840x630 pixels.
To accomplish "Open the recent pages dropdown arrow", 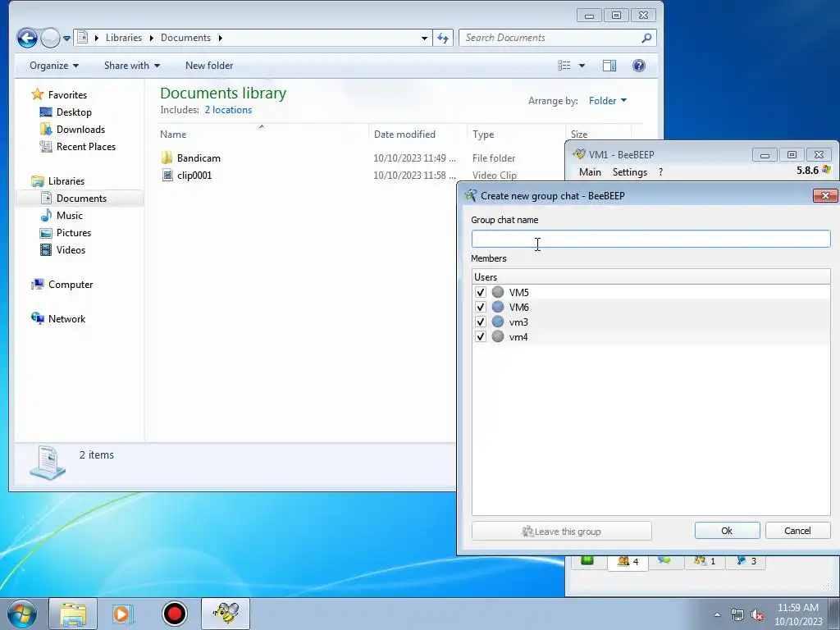I will (x=66, y=39).
